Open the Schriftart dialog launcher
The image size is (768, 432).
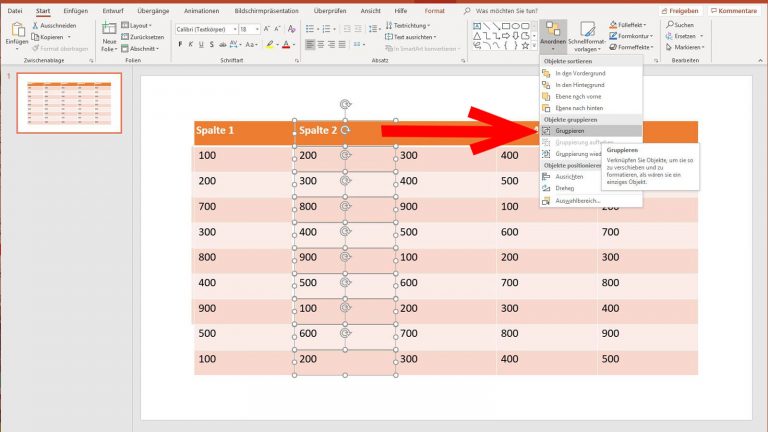297,61
